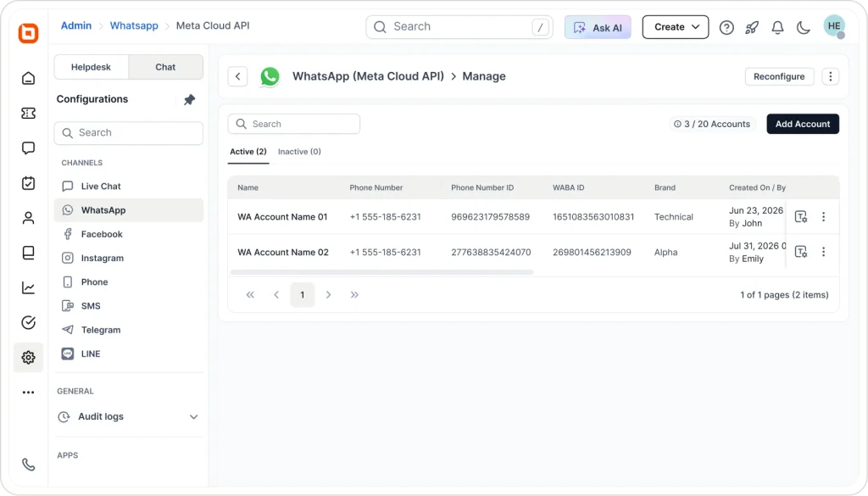Open the tickets icon in left sidebar
This screenshot has height=496, width=868.
coord(28,114)
